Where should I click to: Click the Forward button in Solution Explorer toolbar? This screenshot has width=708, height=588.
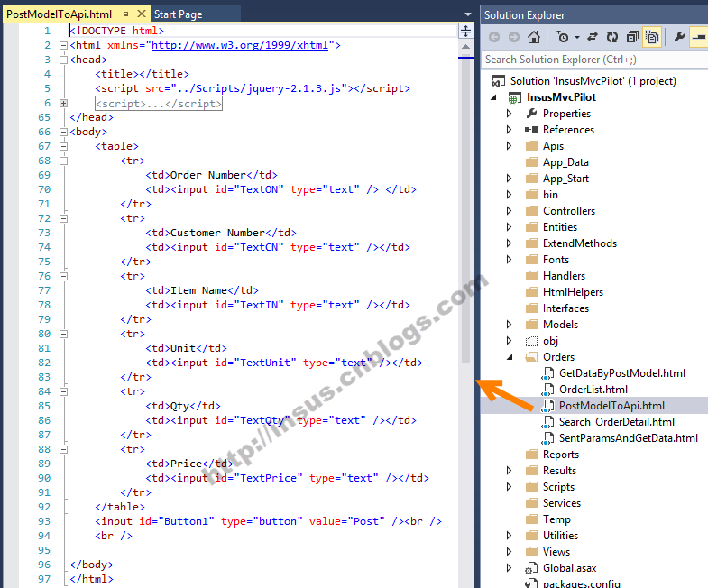(x=514, y=37)
